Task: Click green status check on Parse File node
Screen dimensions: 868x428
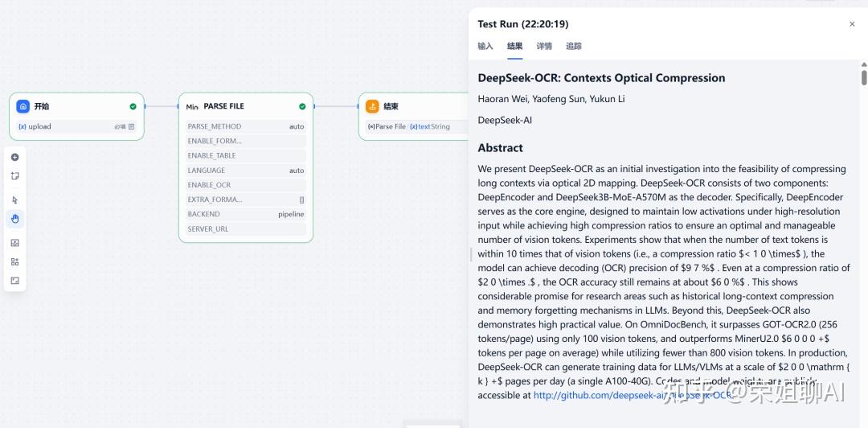Action: (302, 106)
